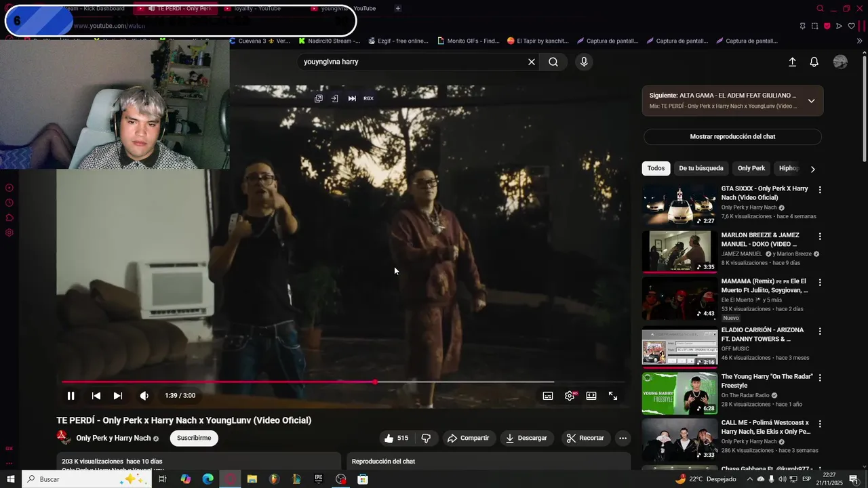
Task: Expand the Siguiente mix playlist panel
Action: (811, 101)
